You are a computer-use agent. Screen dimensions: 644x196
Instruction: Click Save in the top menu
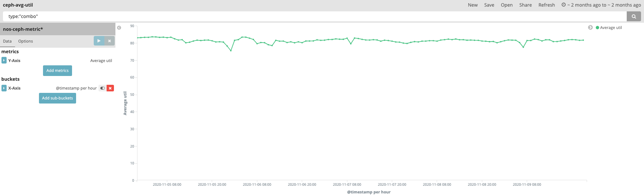(x=489, y=5)
